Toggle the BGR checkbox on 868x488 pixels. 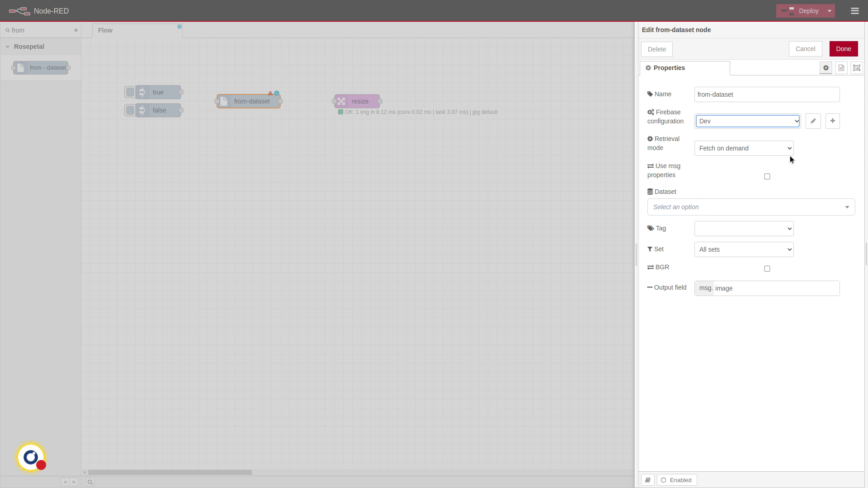[767, 268]
